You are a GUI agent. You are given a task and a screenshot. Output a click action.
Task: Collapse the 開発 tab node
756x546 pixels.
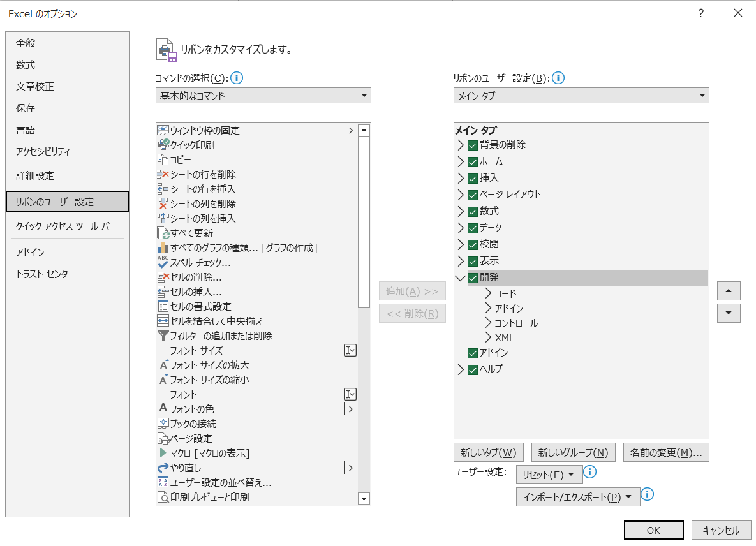[461, 277]
